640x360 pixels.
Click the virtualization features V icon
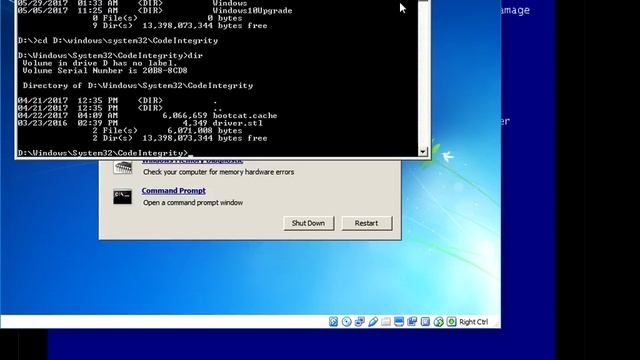coord(425,322)
